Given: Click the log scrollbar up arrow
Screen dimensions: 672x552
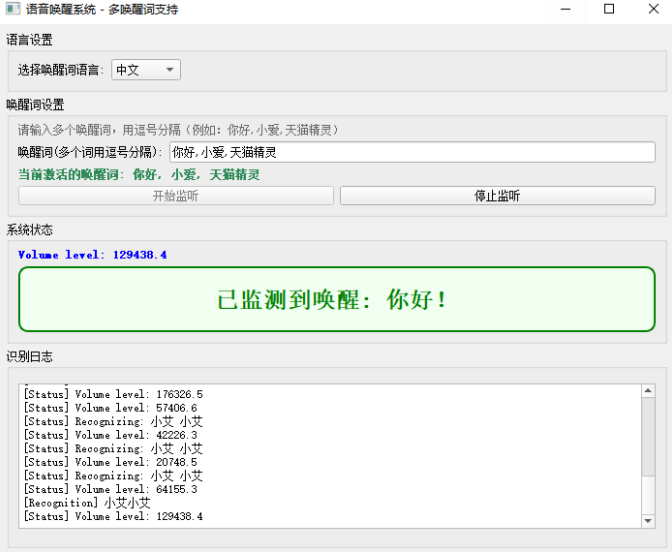Looking at the screenshot, I should [648, 391].
